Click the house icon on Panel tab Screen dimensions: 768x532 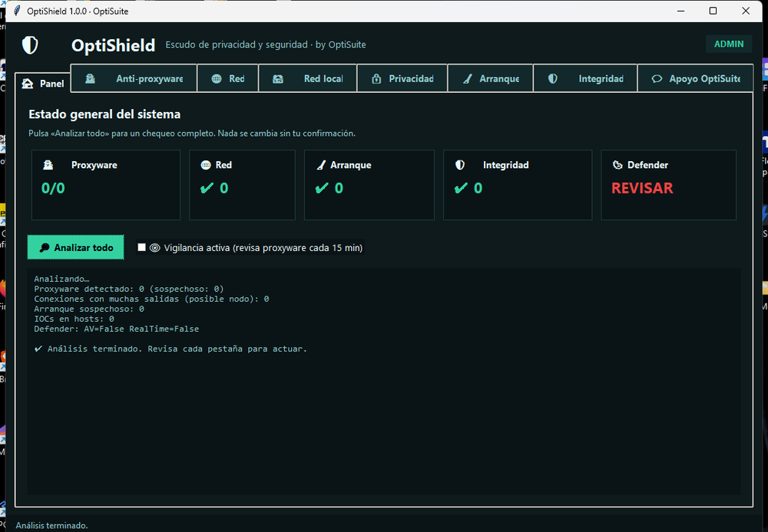click(28, 83)
